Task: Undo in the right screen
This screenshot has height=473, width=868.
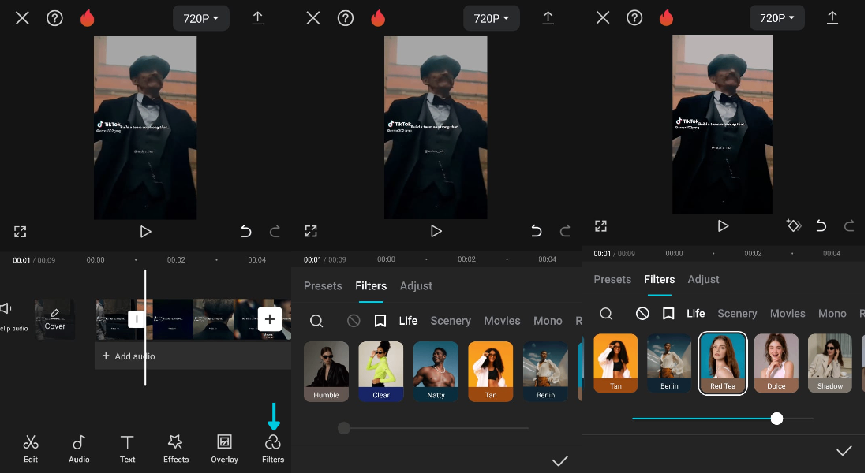Action: tap(821, 225)
